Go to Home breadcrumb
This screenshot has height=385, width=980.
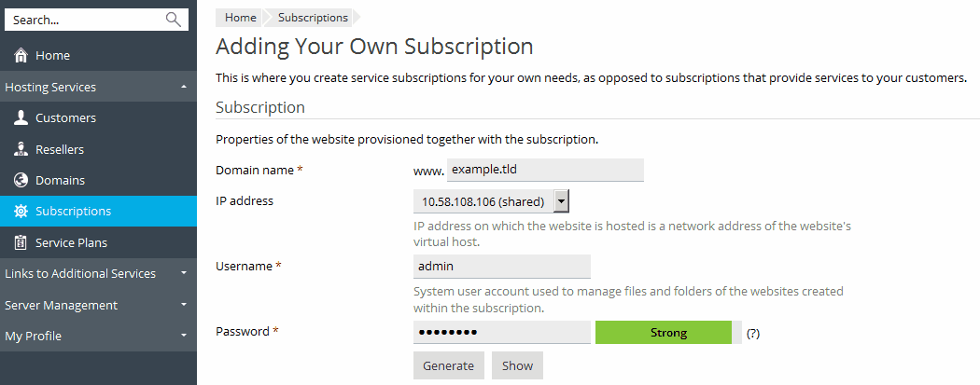coord(240,18)
